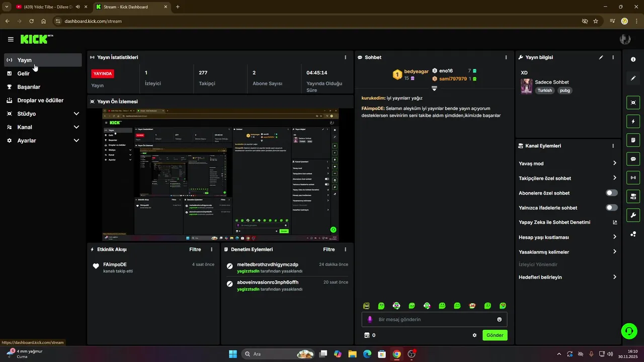Image resolution: width=644 pixels, height=362 pixels.
Task: Click the Turkish tag chip
Action: (545, 90)
